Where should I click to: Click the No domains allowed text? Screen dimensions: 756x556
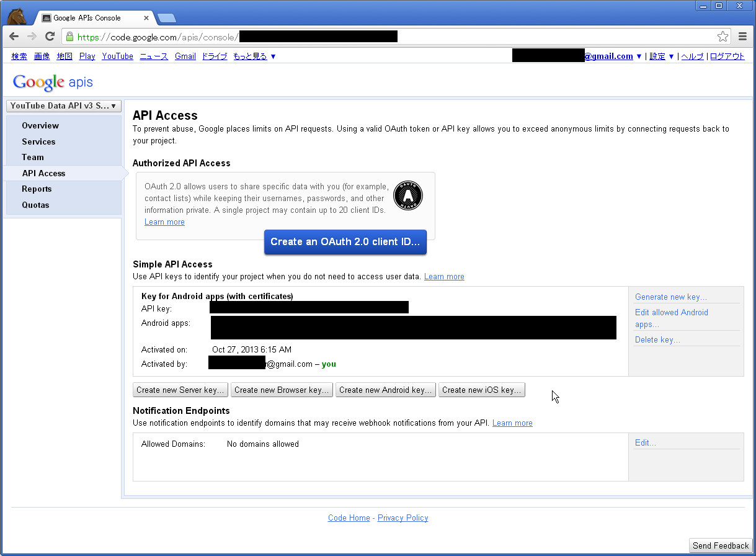click(x=263, y=444)
